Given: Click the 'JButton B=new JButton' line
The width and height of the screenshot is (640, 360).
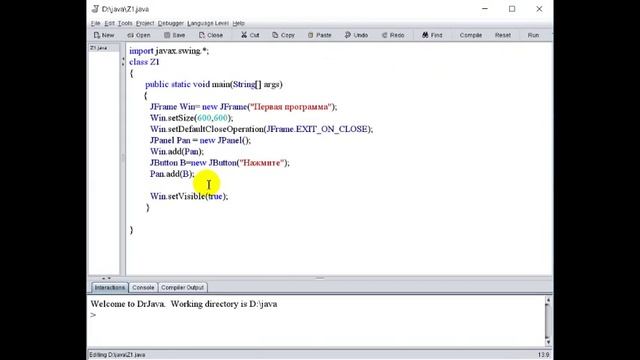Looking at the screenshot, I should (x=220, y=163).
